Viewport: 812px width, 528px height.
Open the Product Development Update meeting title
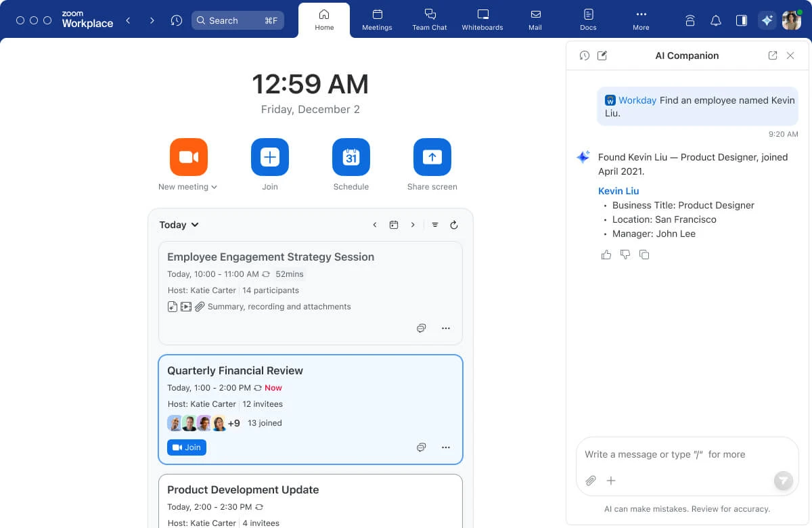(x=243, y=489)
